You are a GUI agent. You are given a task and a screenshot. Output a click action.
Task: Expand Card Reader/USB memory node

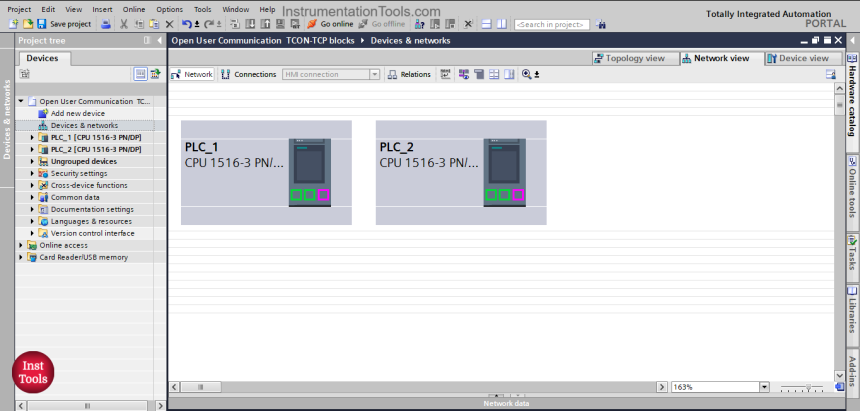click(x=21, y=257)
